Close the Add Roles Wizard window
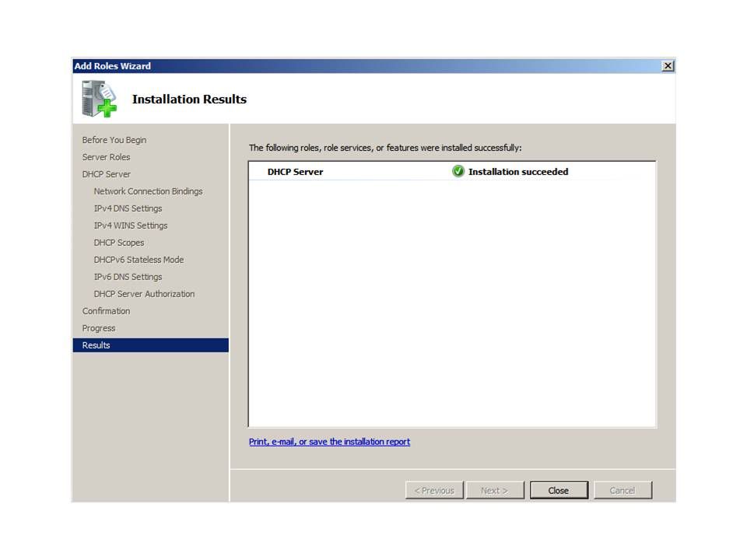 [x=668, y=66]
